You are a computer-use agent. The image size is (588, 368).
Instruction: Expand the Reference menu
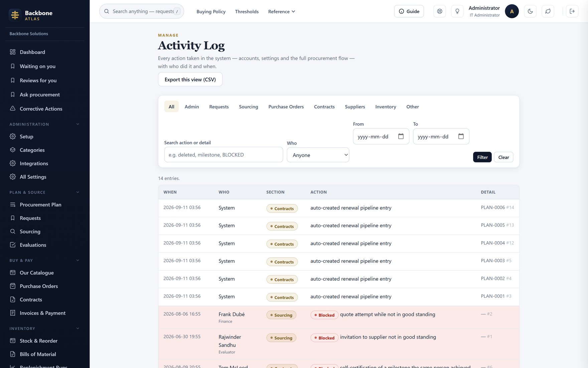pos(282,11)
